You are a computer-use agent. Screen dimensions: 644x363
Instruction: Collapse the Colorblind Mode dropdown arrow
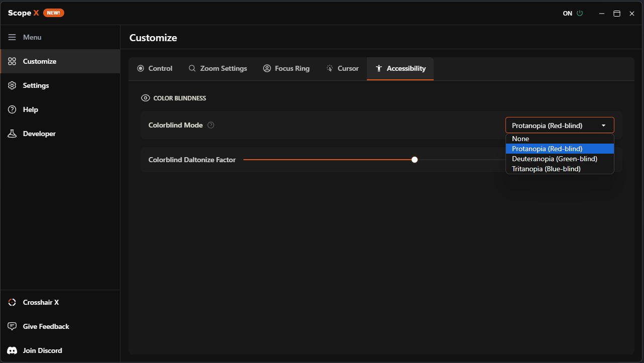[x=603, y=126]
